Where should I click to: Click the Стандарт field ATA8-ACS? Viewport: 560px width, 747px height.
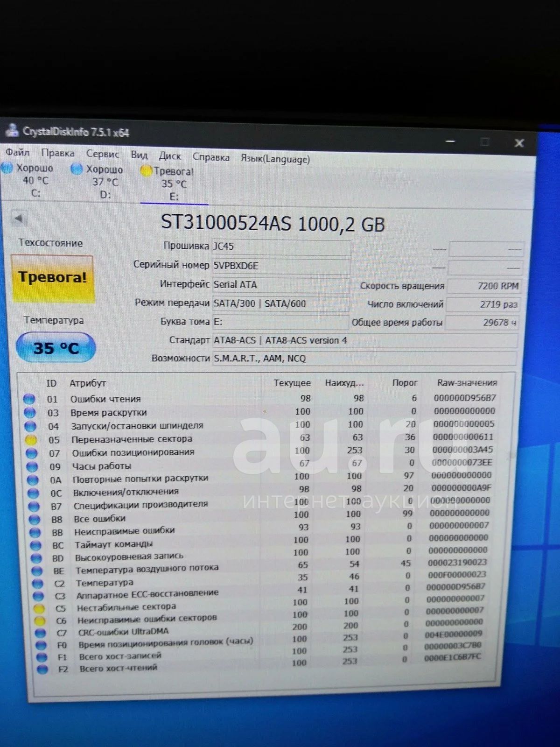coord(365,340)
